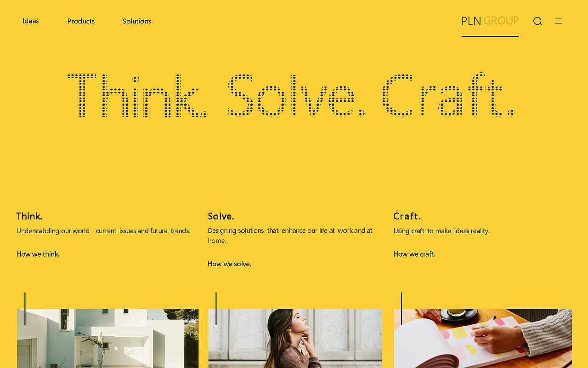Click the vertical line above house image

click(x=25, y=309)
